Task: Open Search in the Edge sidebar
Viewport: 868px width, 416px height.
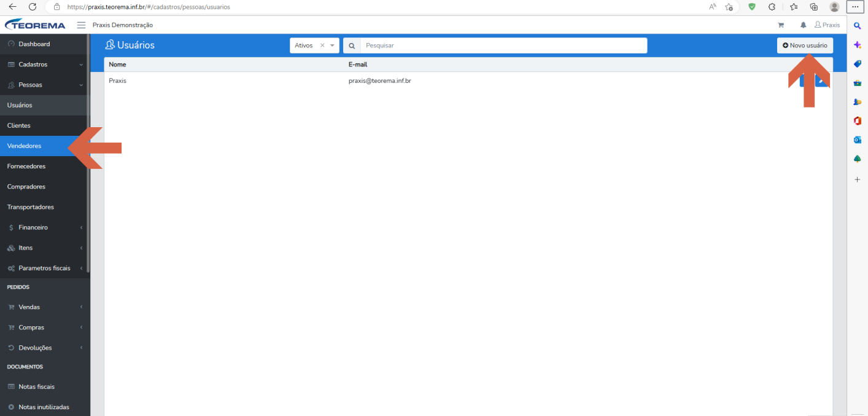Action: [x=858, y=26]
